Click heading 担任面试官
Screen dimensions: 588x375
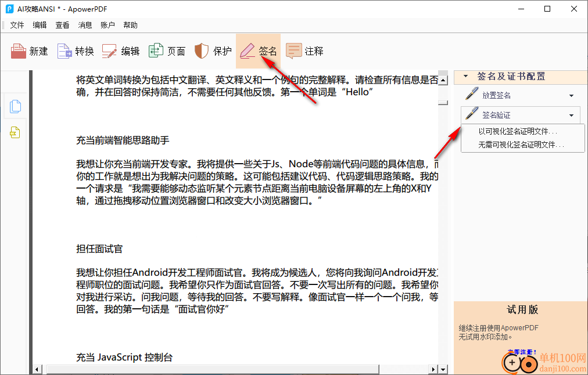point(99,249)
